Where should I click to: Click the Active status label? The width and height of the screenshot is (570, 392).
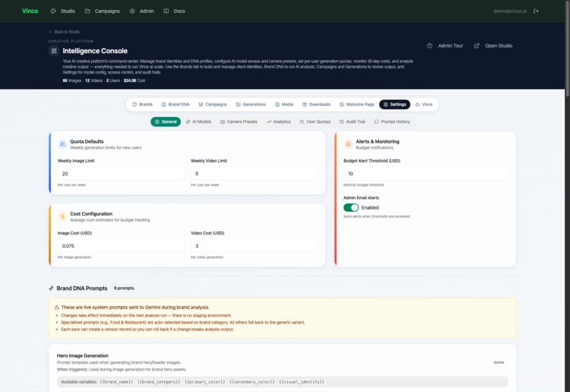(x=499, y=362)
